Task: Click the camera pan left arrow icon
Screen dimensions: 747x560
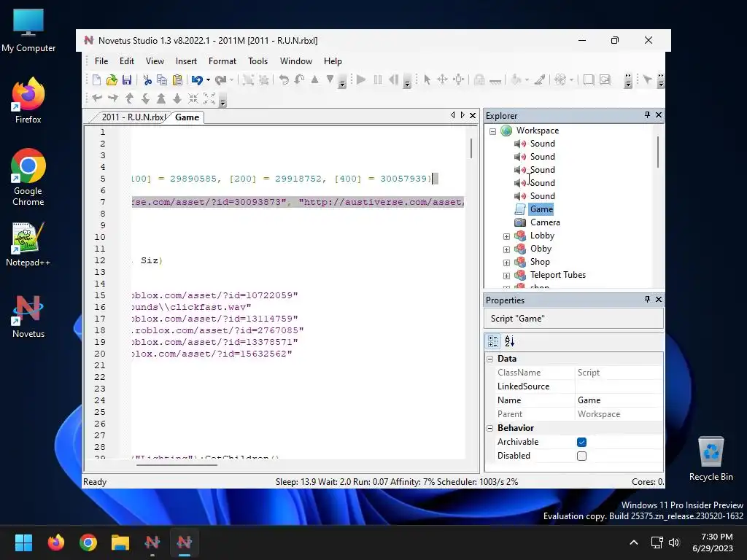Action: pos(97,98)
